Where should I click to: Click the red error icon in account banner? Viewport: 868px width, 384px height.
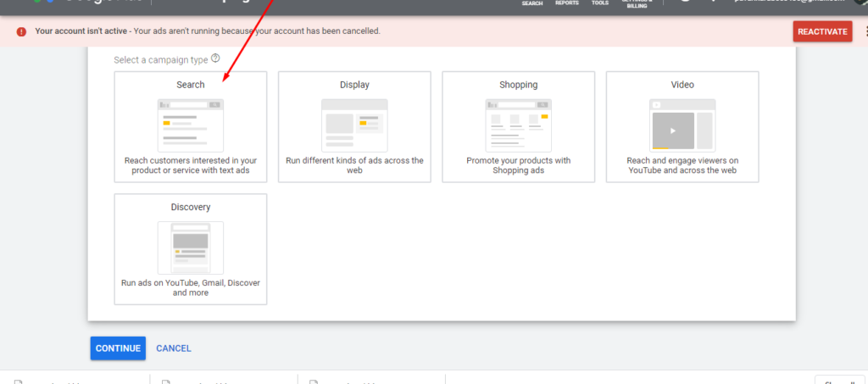pyautogui.click(x=21, y=31)
